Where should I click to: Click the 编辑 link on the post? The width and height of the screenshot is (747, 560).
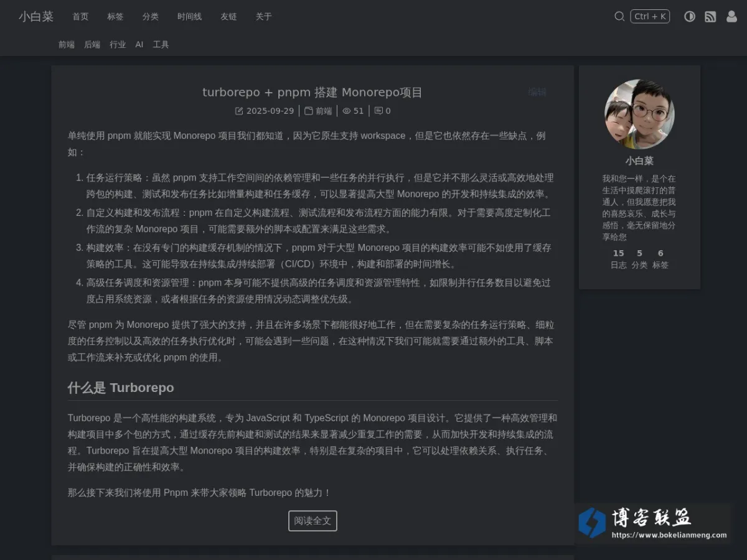pos(537,92)
